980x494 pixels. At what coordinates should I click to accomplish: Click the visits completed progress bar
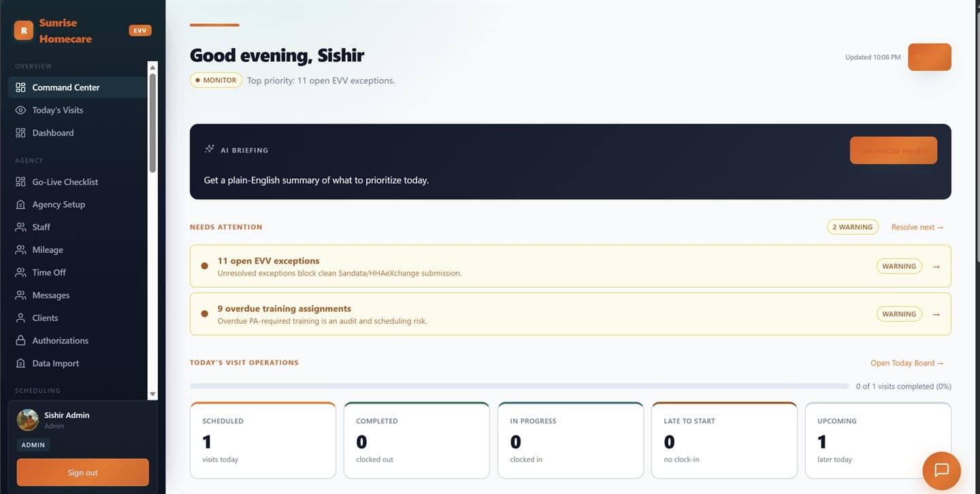coord(519,386)
